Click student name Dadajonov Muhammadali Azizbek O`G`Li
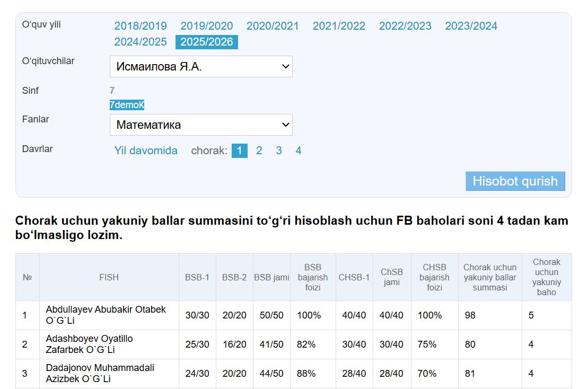The width and height of the screenshot is (588, 389). click(x=100, y=373)
